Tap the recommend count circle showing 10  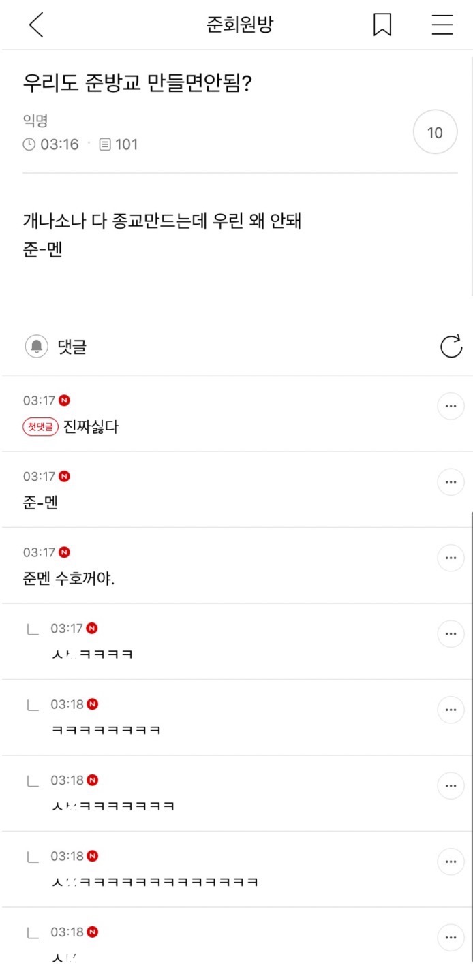(435, 133)
